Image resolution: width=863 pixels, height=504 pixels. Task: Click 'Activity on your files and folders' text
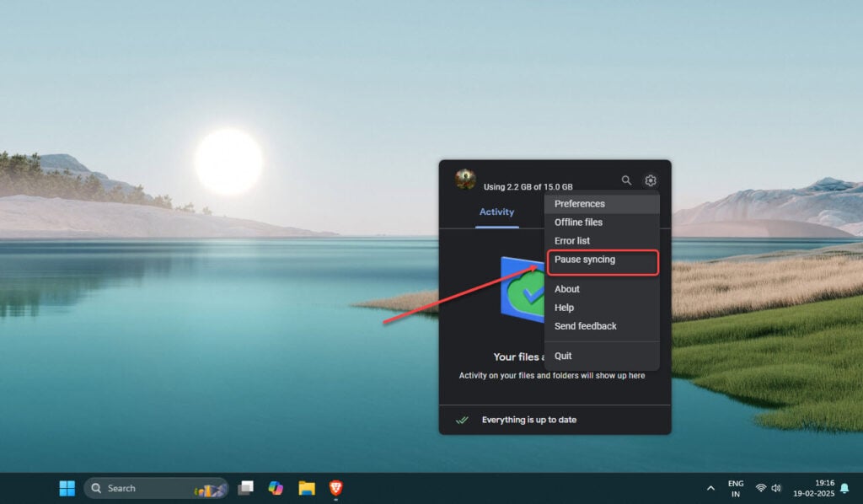551,376
